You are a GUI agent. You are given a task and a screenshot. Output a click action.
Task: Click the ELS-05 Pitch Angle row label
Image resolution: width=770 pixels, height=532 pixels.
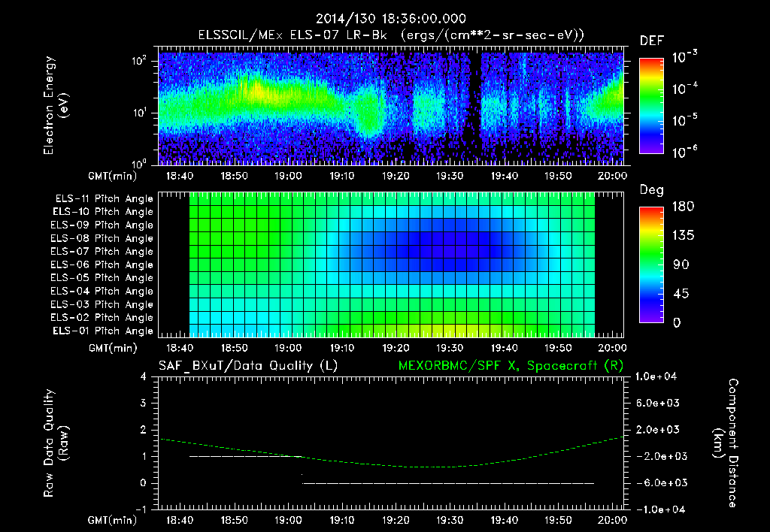tap(102, 278)
